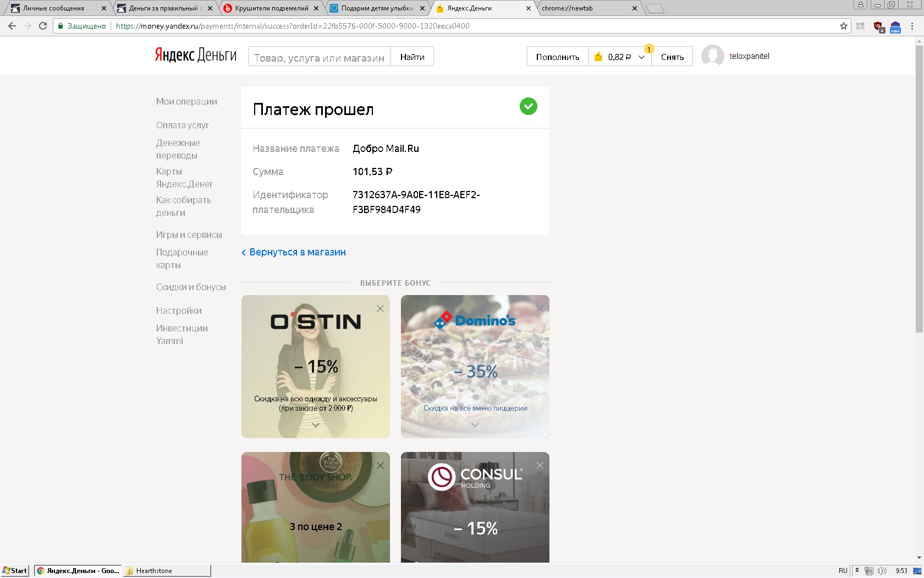Expand the Domino's offer details chevron
The image size is (924, 578).
475,425
